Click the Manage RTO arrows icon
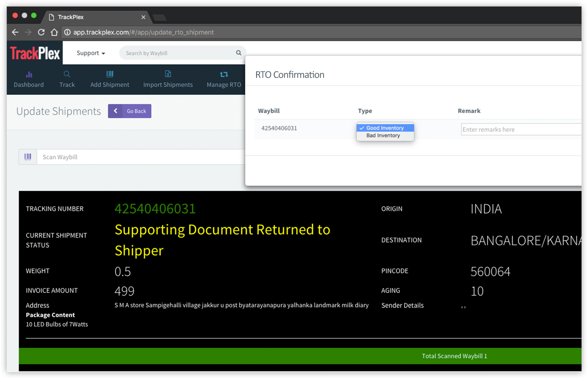588x379 pixels. click(224, 74)
